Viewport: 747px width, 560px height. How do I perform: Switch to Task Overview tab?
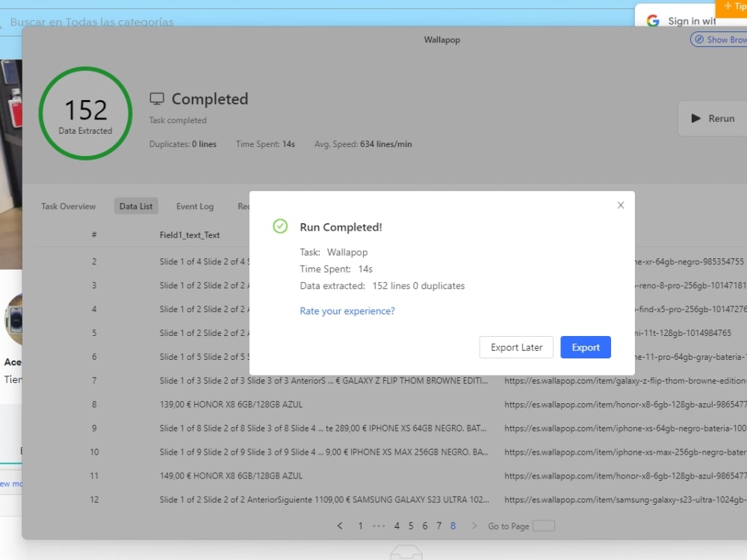point(68,206)
